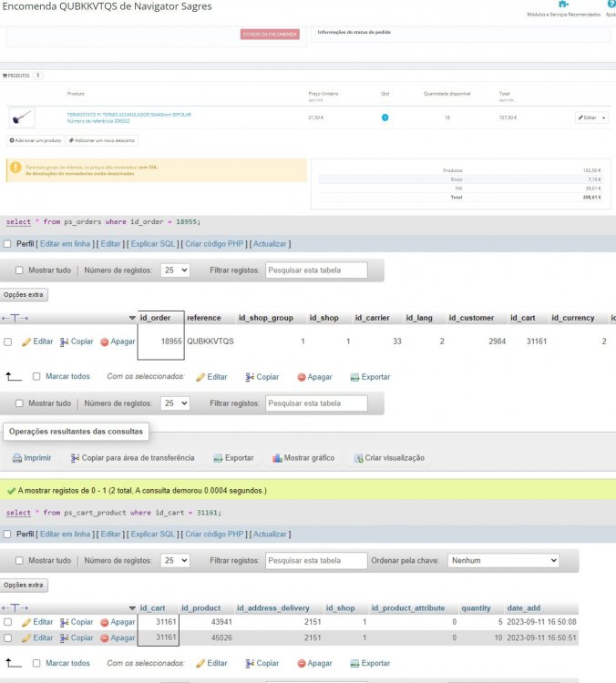Click the Mostrar gráfico chart icon
Image resolution: width=616 pixels, height=683 pixels.
pyautogui.click(x=277, y=458)
